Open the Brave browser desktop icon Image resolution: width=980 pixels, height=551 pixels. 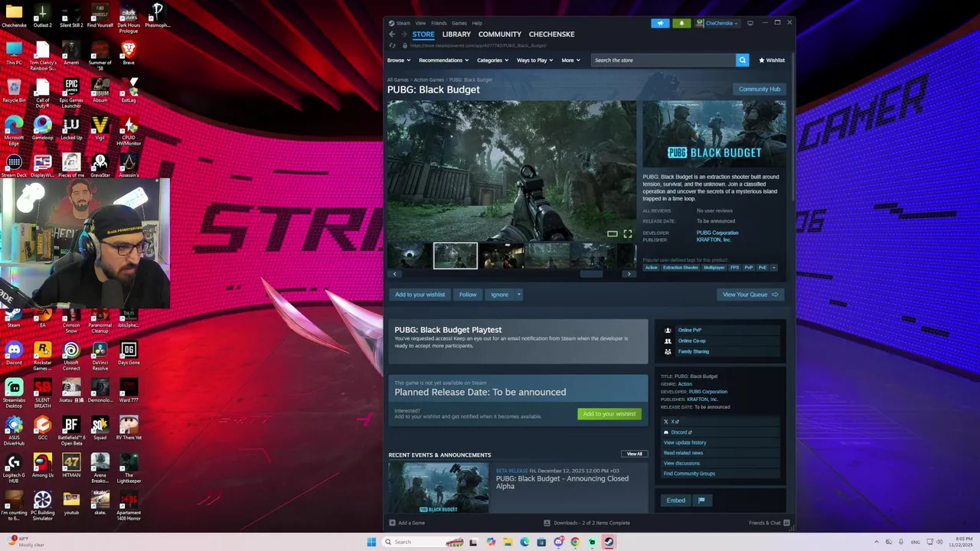click(129, 52)
